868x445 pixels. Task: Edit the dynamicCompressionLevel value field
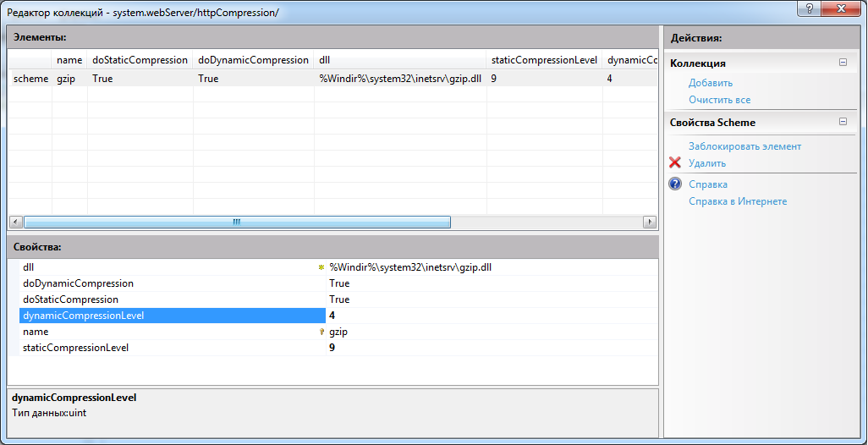pyautogui.click(x=491, y=316)
